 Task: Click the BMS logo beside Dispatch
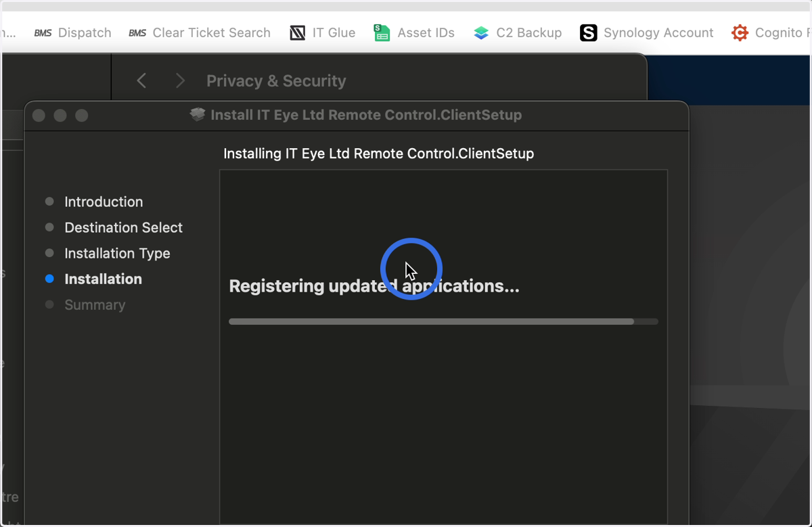pos(43,32)
